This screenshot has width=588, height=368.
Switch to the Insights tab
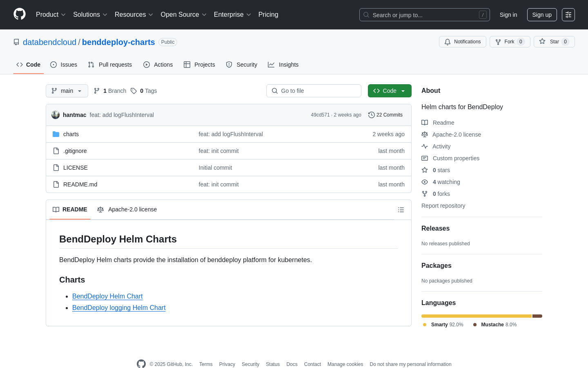283,65
